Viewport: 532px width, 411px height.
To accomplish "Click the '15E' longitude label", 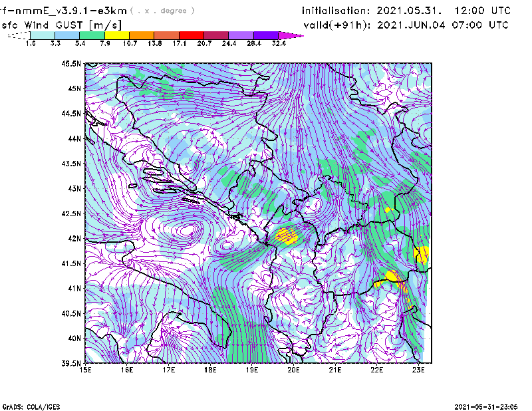I will [85, 370].
